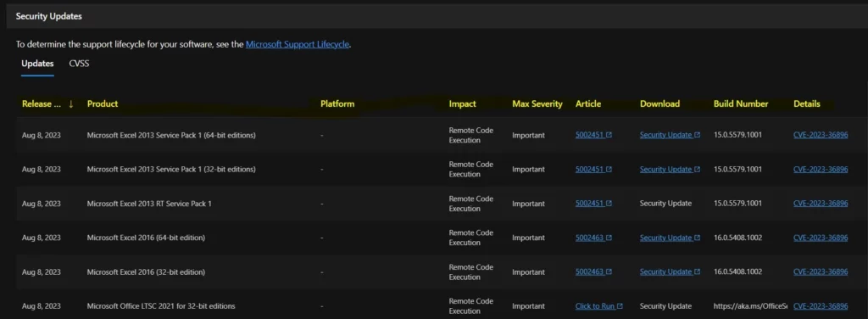Click build 15.0.5579.1001 in Excel 2013 64-bit row
Image resolution: width=868 pixels, height=319 pixels.
(x=738, y=135)
